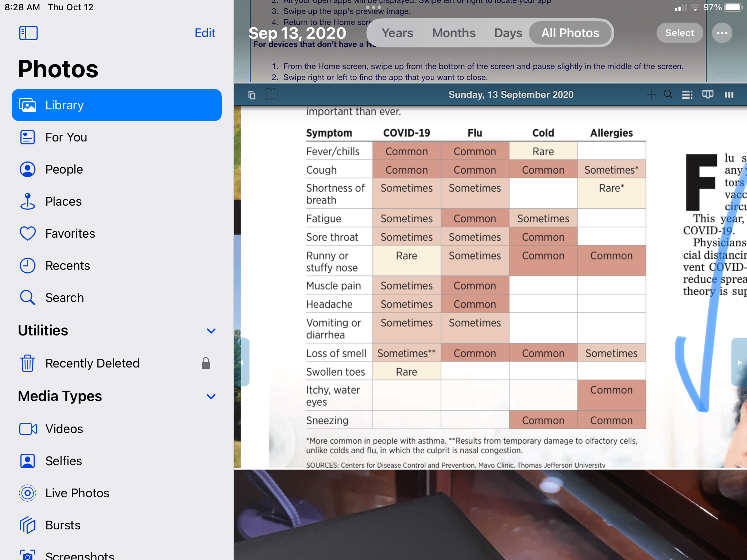Open the Recents album

click(x=67, y=265)
